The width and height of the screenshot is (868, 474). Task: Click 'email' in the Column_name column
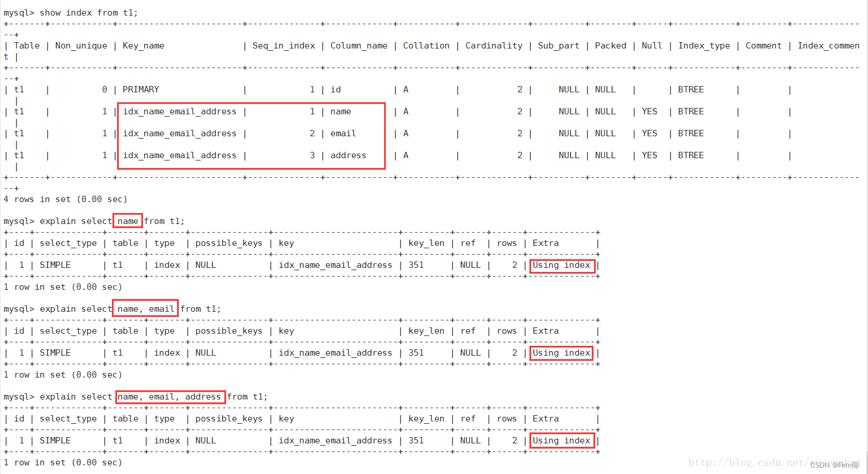coord(343,133)
